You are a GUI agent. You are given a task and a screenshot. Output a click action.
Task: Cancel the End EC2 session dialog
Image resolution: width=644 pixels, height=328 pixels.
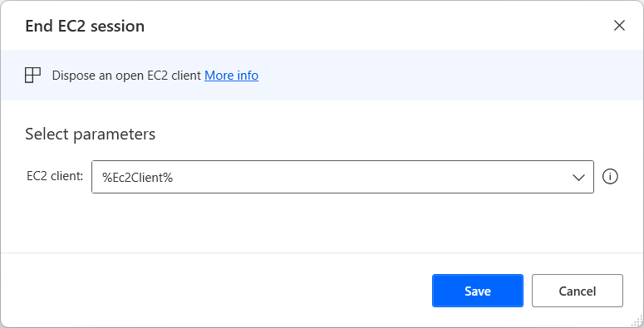(578, 291)
